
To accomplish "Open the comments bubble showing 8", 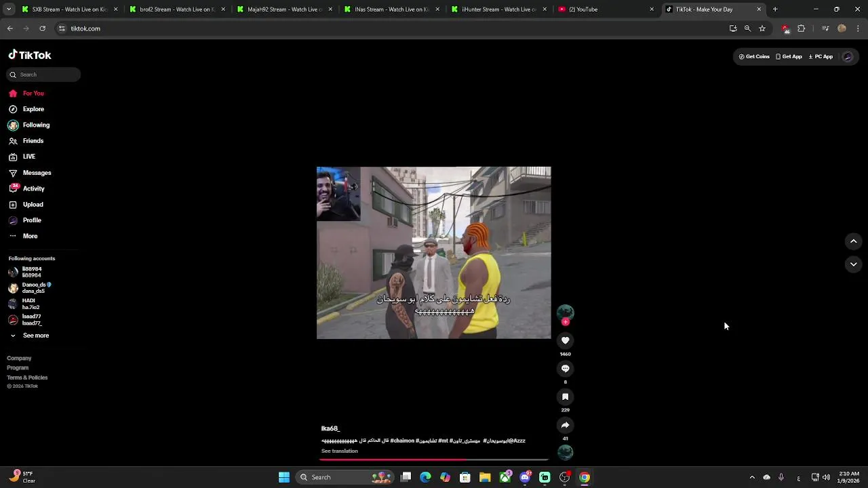I will point(565,369).
